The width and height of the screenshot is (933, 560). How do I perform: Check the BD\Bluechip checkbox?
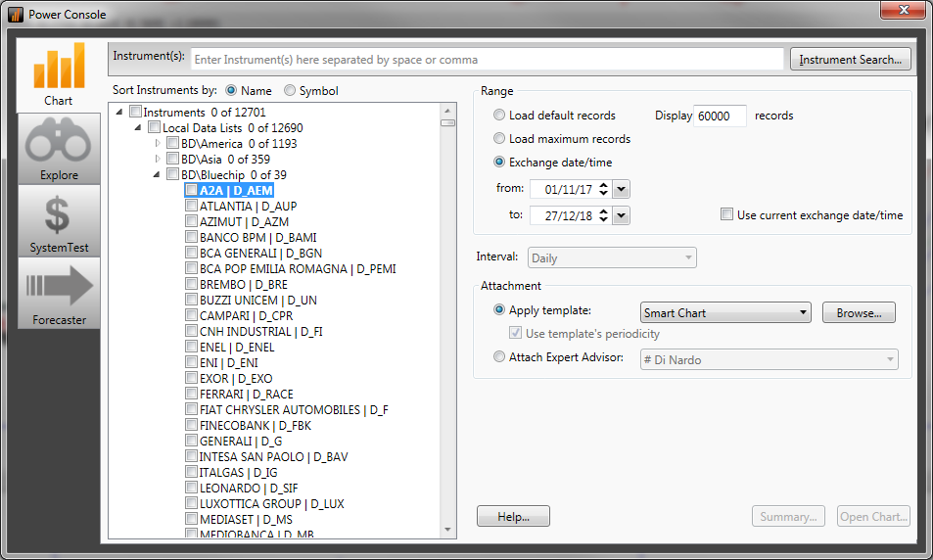[x=172, y=174]
